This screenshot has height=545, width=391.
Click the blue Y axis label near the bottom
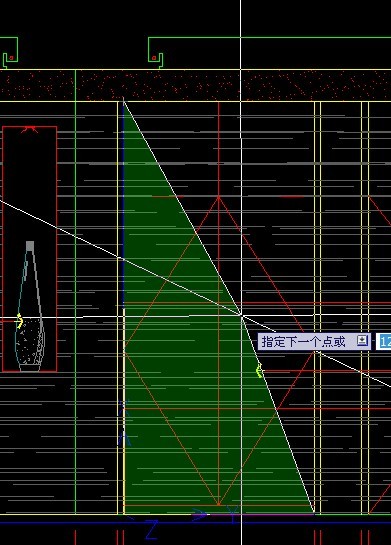233,514
